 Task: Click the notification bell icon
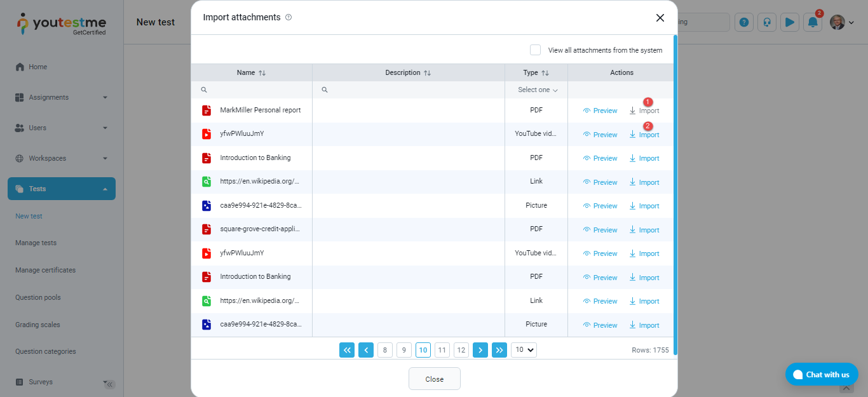(813, 22)
